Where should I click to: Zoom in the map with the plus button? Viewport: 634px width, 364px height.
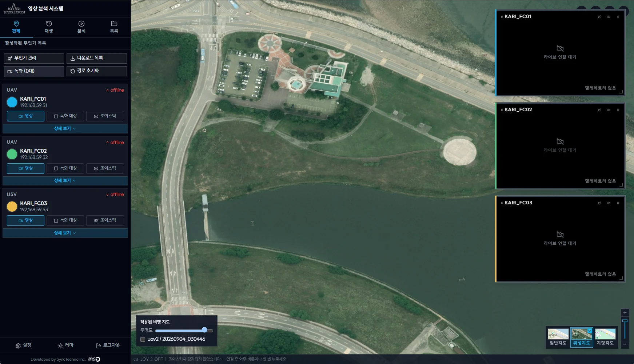tap(625, 312)
